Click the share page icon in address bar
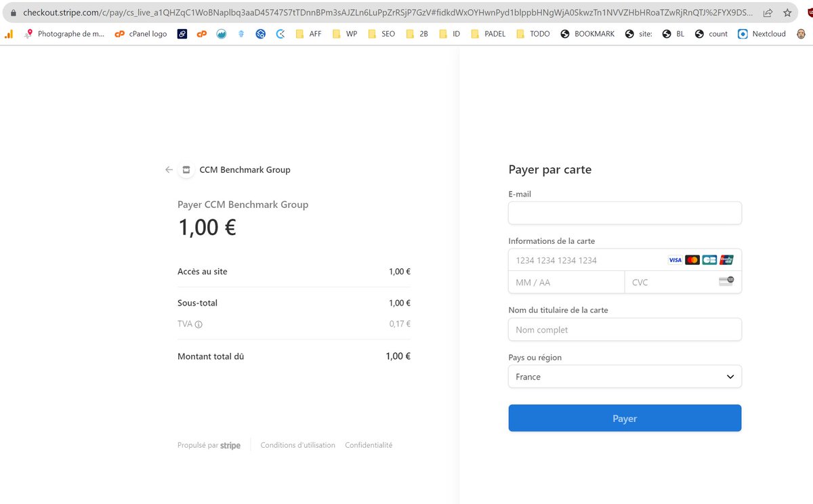Viewport: 813px width, 504px height. 768,13
